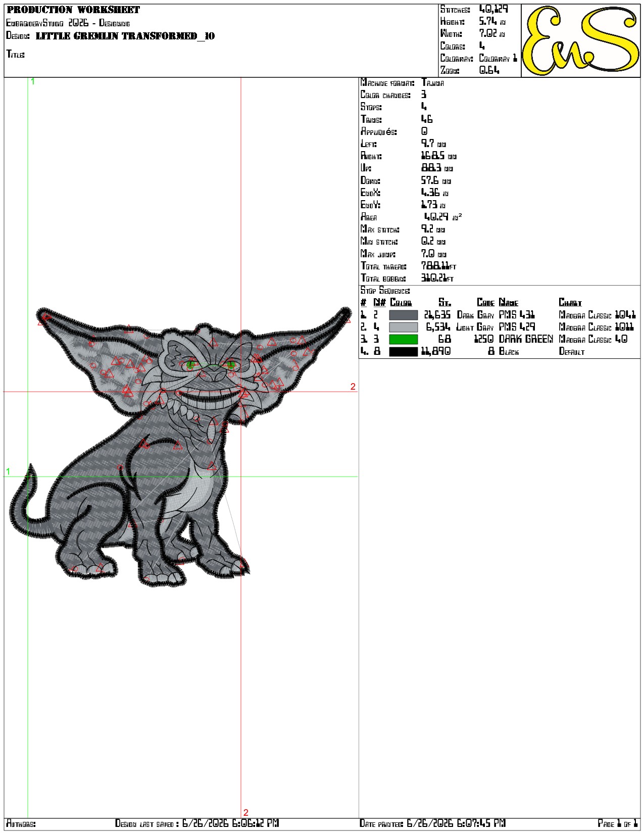Click the code '1250' in stop sequence
644x834 pixels.
tap(484, 339)
